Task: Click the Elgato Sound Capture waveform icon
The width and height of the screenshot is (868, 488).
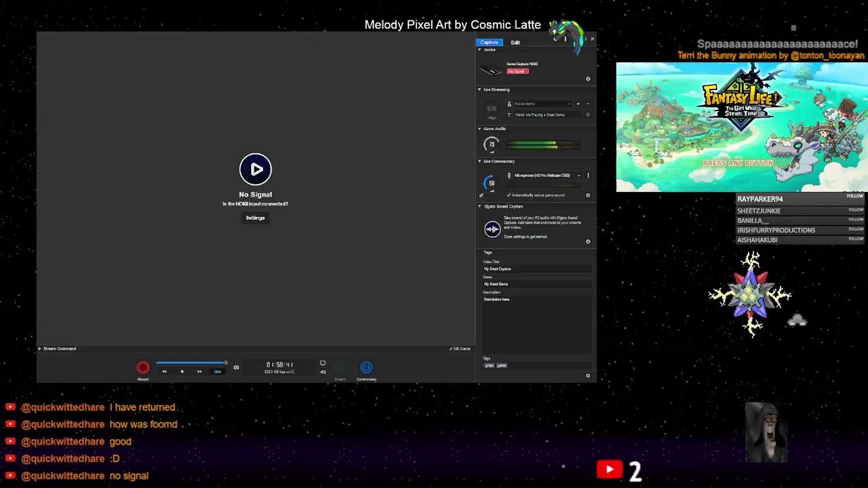Action: pyautogui.click(x=492, y=229)
